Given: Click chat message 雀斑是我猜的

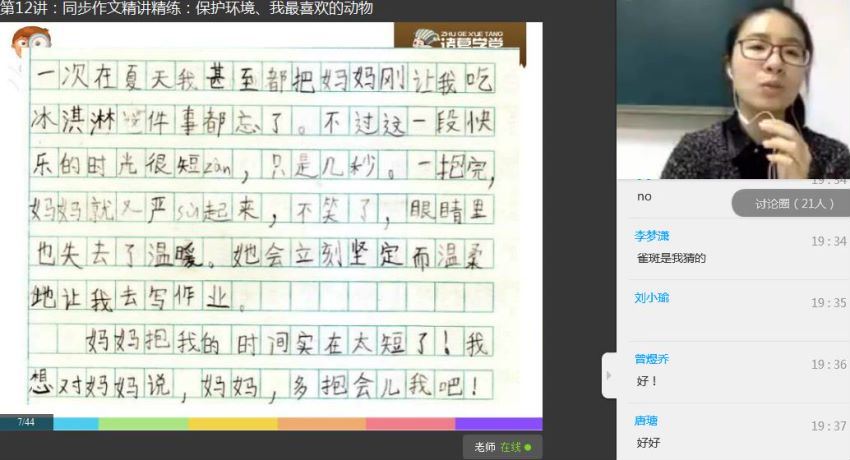Looking at the screenshot, I should coord(671,258).
